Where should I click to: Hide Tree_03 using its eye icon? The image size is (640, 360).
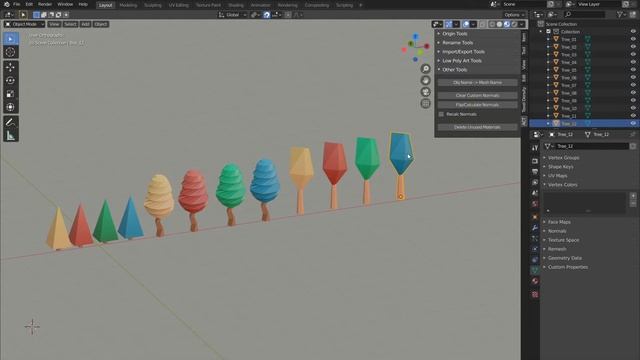click(x=633, y=54)
